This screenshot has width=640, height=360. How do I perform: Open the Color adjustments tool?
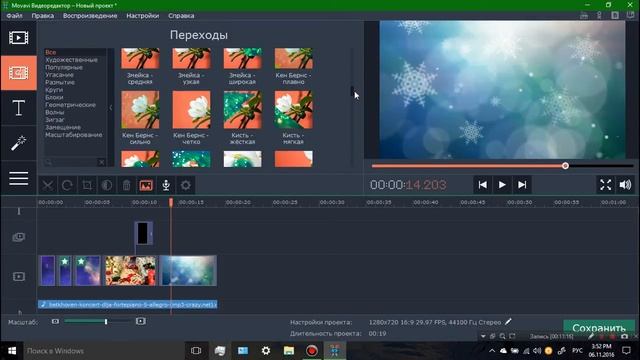tap(107, 185)
